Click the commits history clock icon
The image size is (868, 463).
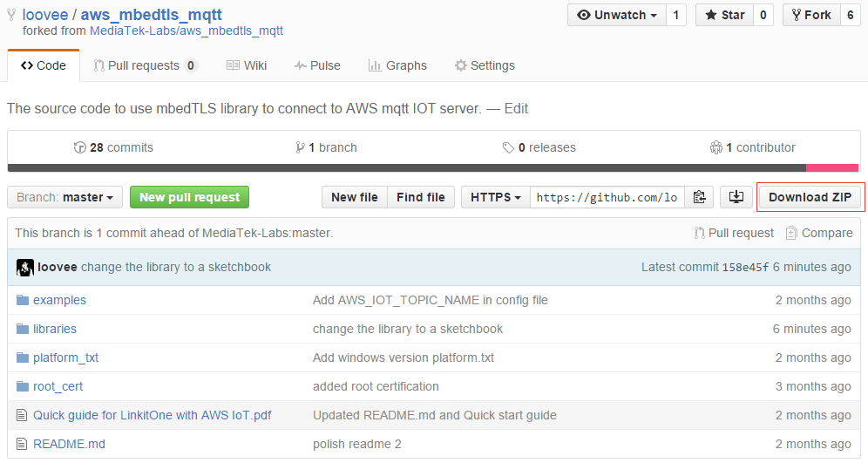79,148
